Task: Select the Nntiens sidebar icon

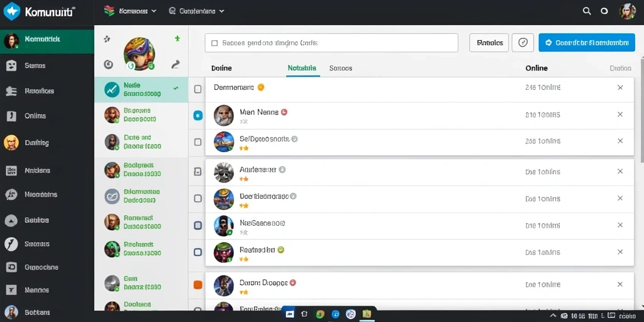Action: click(x=11, y=170)
